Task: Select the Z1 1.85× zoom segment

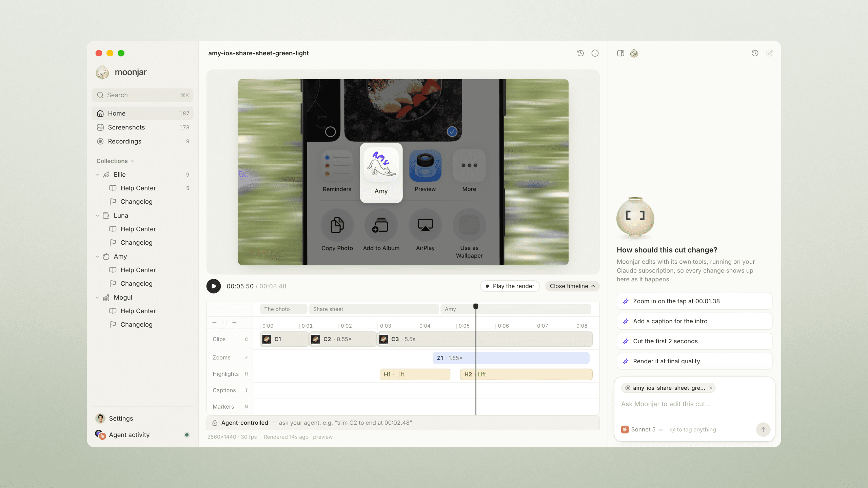Action: [511, 358]
